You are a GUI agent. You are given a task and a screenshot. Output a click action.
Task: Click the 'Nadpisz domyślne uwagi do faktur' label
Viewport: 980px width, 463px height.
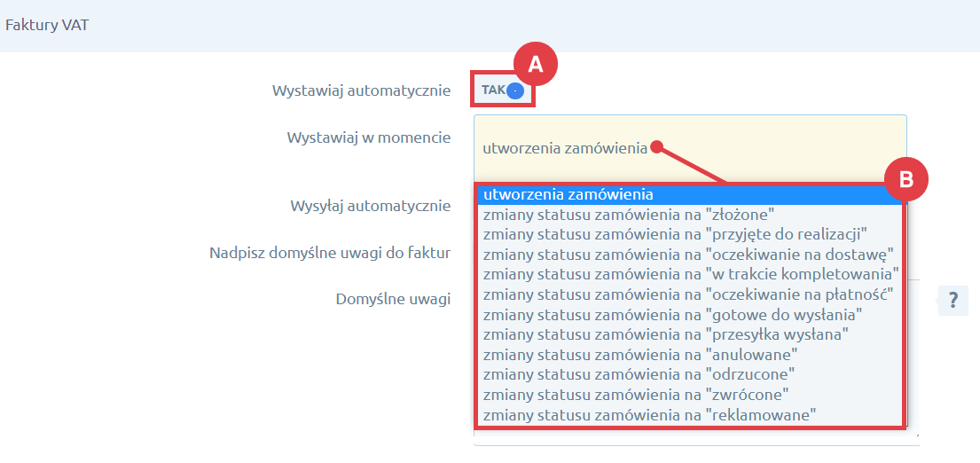330,253
